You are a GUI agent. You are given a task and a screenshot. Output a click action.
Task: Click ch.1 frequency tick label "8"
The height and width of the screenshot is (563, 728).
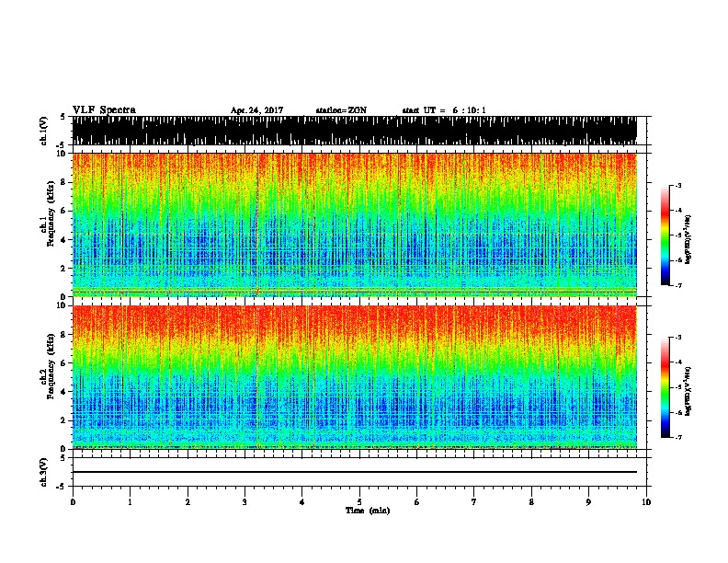(x=63, y=182)
